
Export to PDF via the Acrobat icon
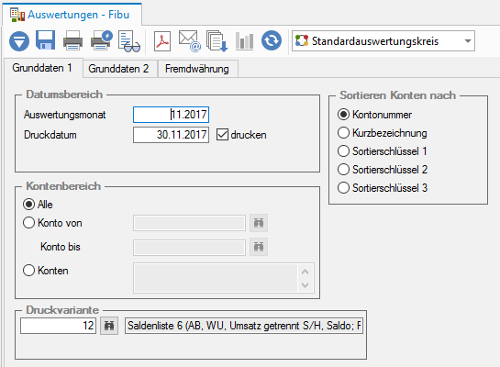[162, 41]
